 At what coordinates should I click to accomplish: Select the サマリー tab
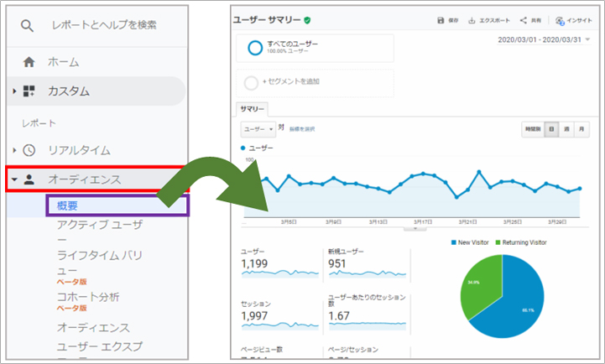coord(252,109)
